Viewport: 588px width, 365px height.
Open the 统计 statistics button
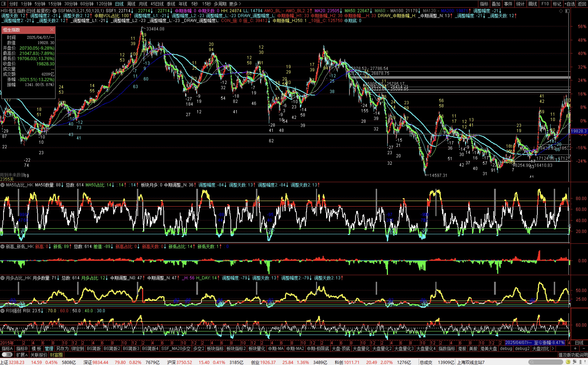tap(520, 4)
